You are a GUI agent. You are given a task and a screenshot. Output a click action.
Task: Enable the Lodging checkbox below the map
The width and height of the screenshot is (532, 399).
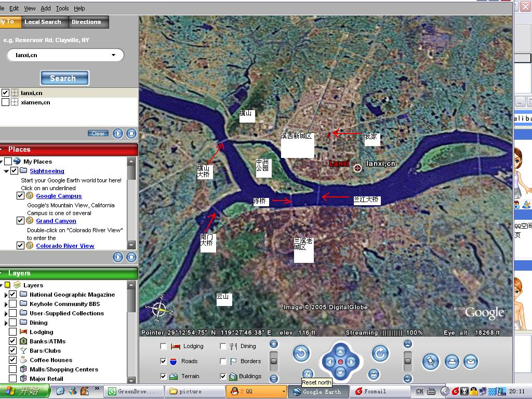163,346
